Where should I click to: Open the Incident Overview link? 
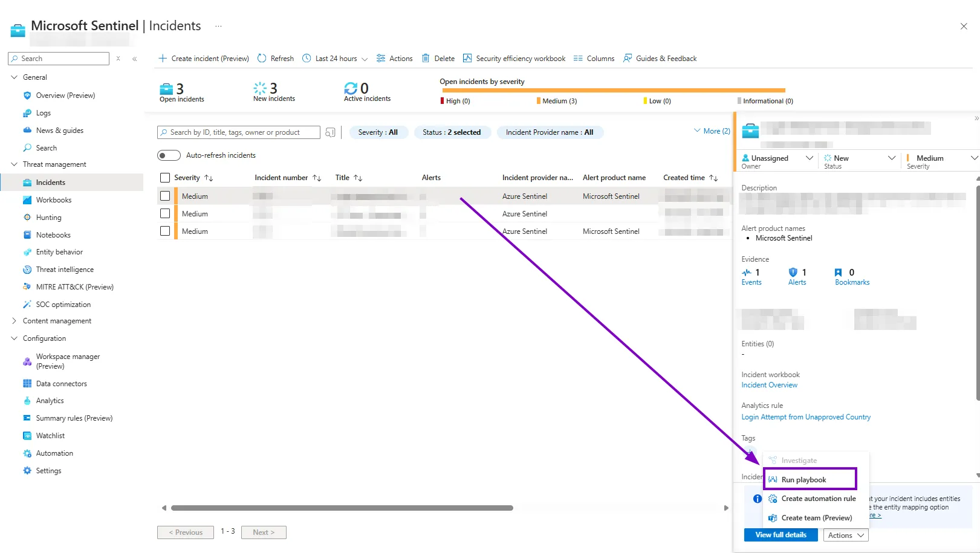pyautogui.click(x=769, y=385)
